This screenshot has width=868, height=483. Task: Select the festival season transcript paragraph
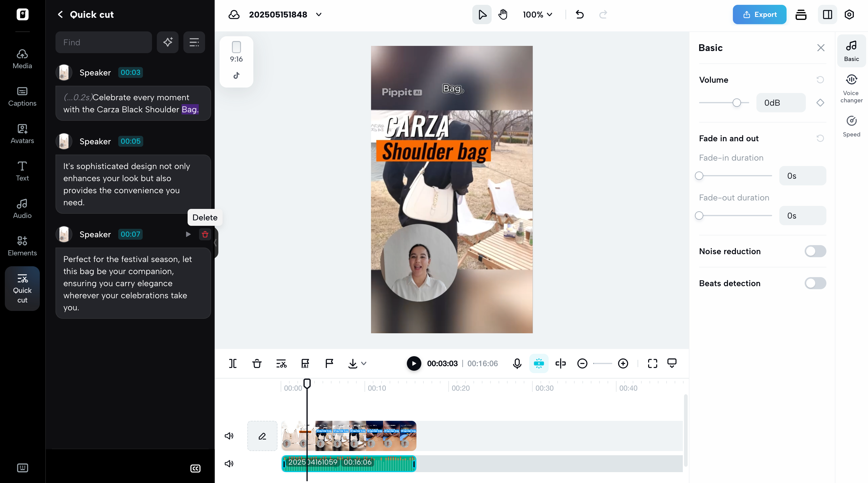(133, 283)
